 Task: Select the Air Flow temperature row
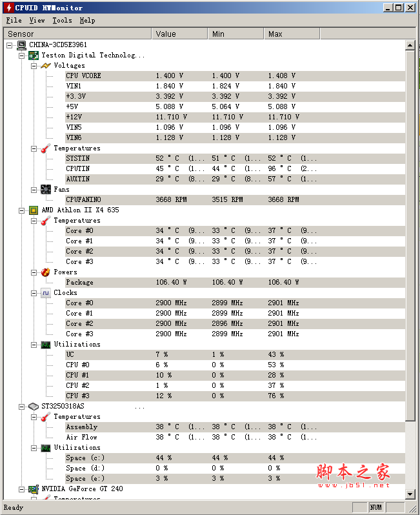[x=235, y=438]
